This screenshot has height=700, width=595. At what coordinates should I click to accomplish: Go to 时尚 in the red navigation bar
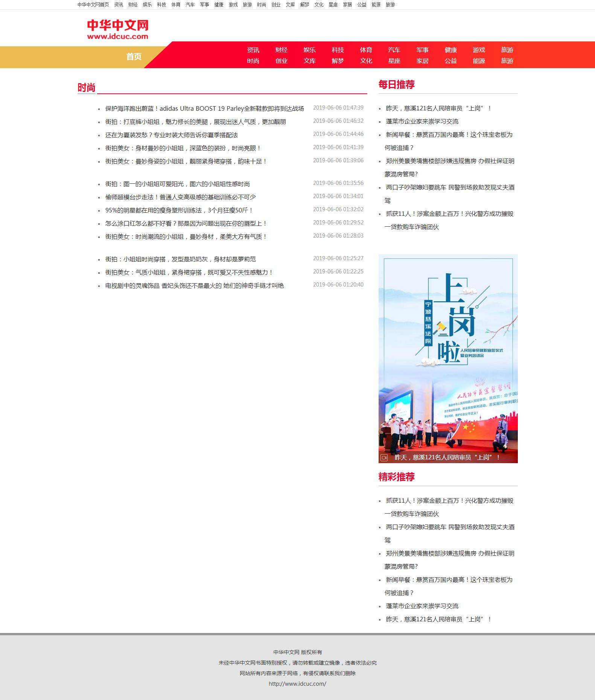pos(253,61)
